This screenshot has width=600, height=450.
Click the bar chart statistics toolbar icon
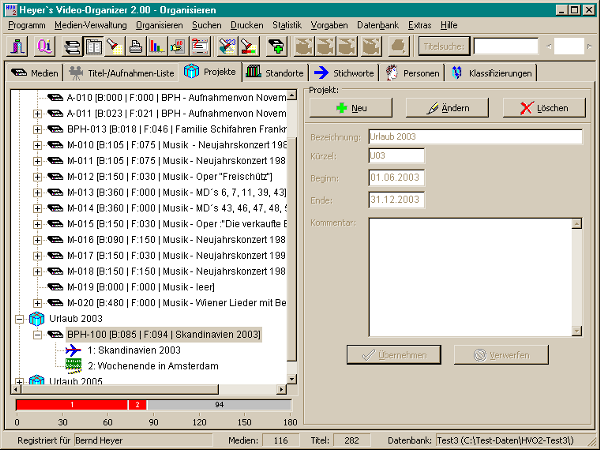(155, 46)
